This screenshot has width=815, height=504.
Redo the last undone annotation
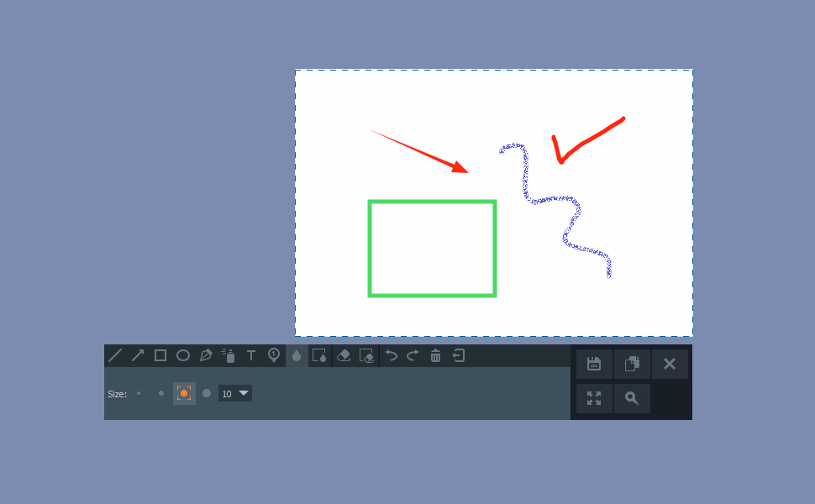413,355
